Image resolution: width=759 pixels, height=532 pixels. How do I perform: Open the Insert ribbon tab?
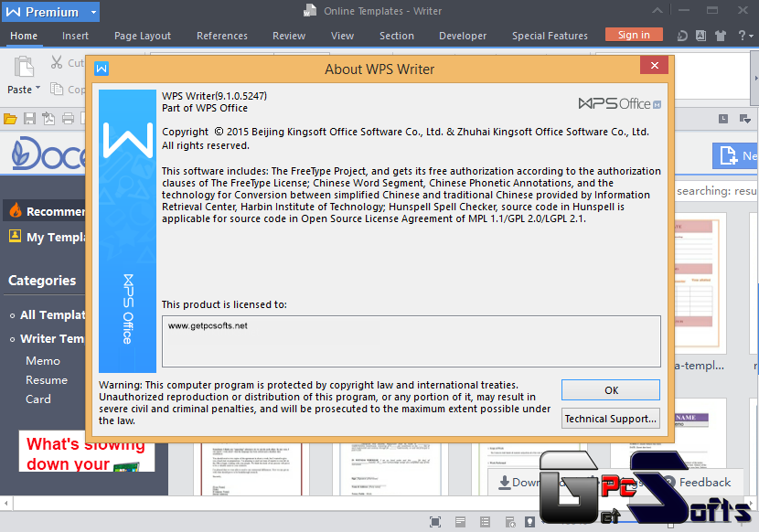click(x=75, y=36)
